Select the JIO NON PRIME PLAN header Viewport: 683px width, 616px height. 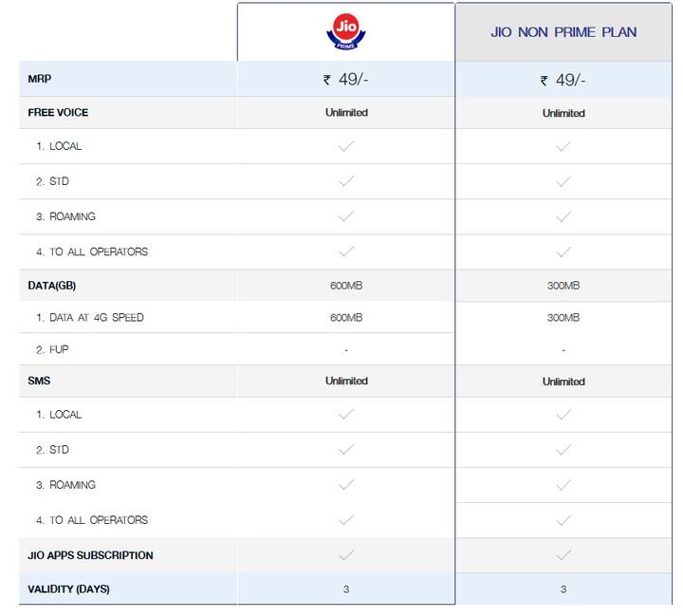tap(563, 32)
